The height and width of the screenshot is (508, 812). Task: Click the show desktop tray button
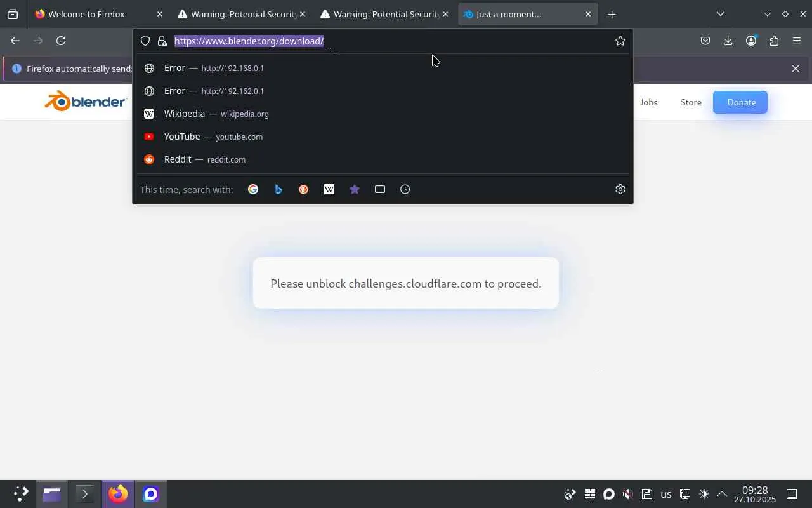792,494
